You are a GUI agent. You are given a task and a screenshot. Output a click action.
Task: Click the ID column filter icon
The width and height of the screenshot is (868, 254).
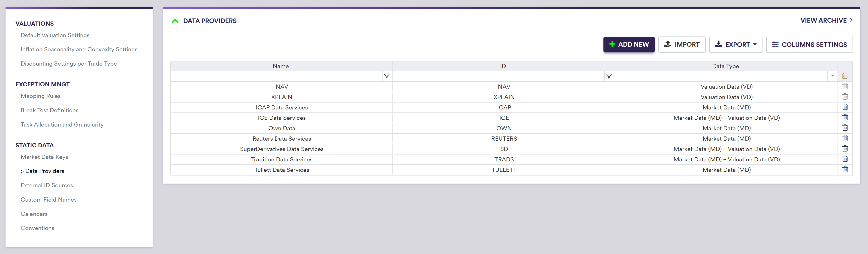point(609,76)
